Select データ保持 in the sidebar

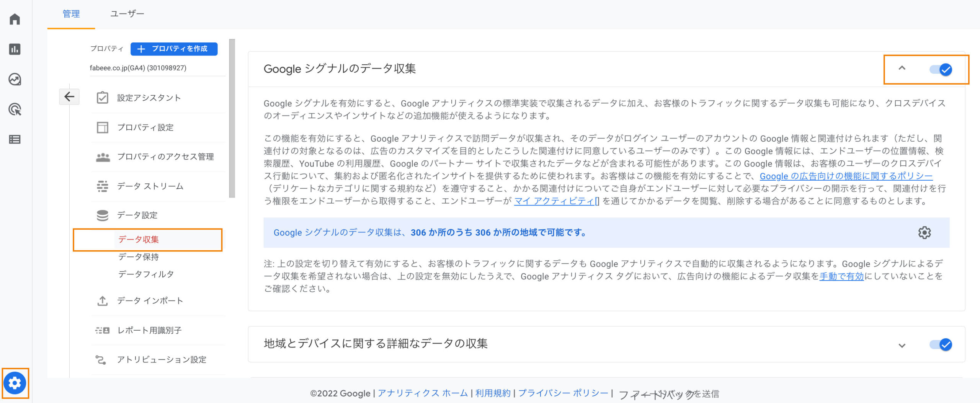(138, 257)
